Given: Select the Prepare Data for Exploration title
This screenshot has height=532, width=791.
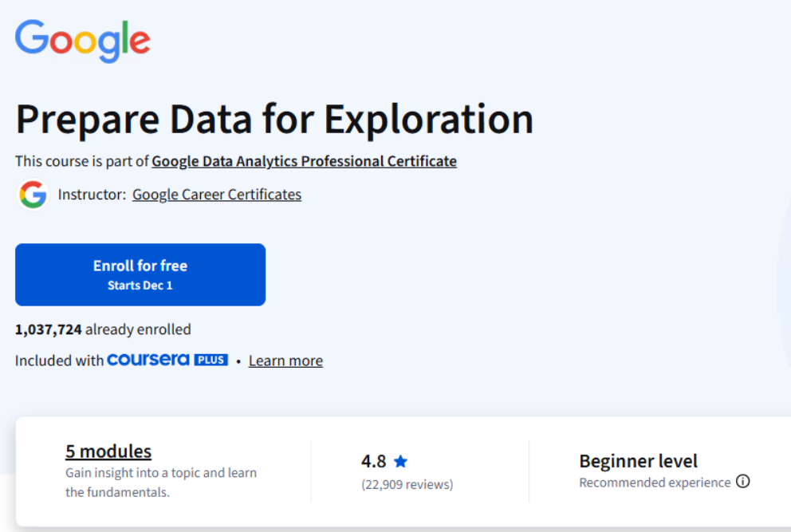Looking at the screenshot, I should tap(274, 118).
